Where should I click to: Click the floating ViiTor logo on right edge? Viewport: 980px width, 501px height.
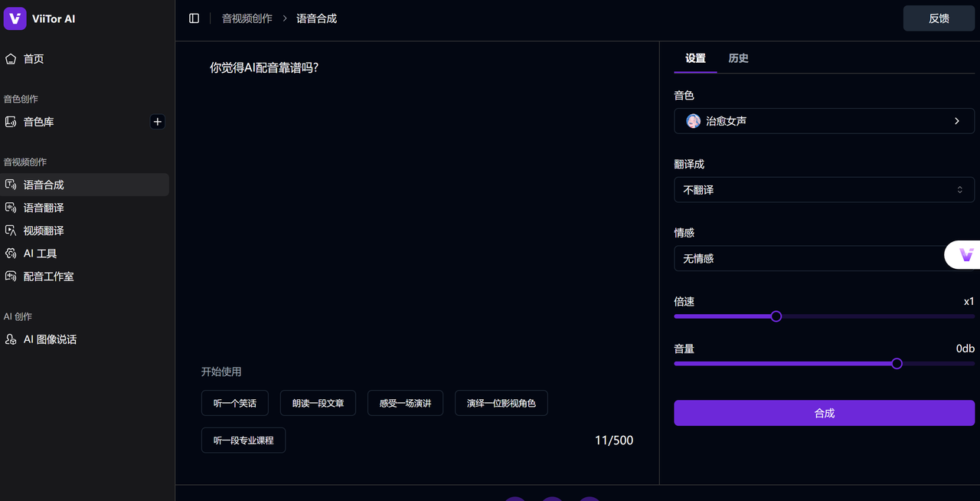coord(968,254)
